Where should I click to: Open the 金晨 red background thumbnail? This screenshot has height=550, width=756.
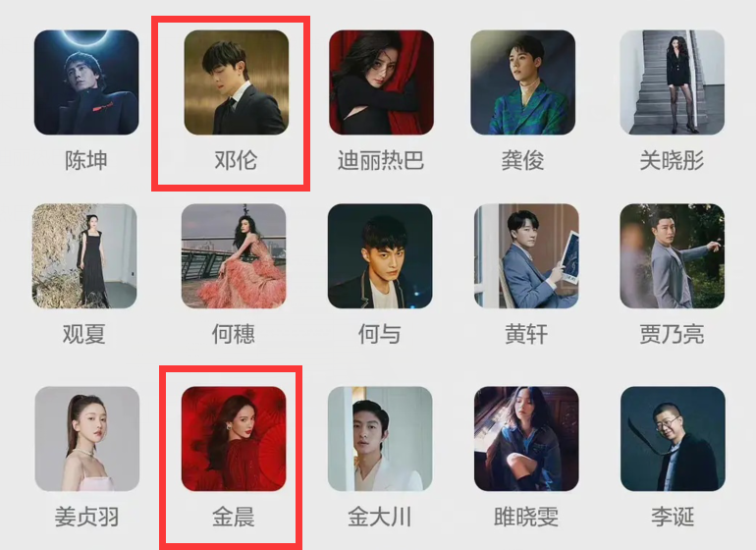[x=234, y=439]
